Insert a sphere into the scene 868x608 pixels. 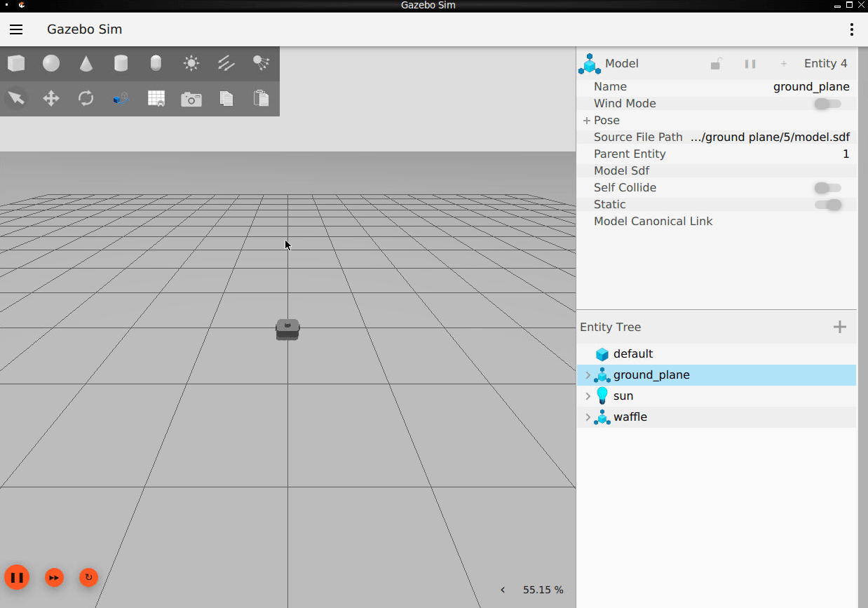pyautogui.click(x=50, y=63)
